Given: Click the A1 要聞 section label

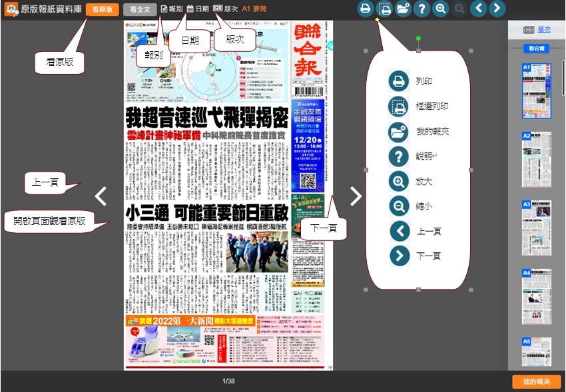Looking at the screenshot, I should (x=254, y=9).
